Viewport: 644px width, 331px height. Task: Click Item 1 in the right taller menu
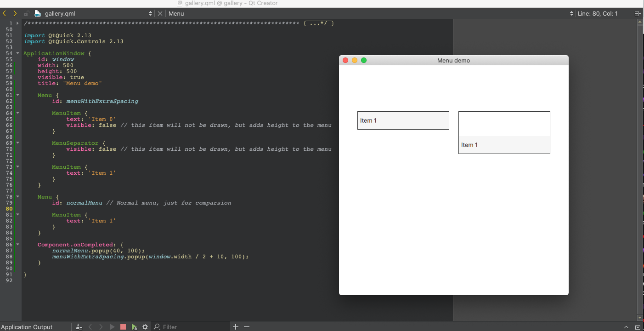pyautogui.click(x=504, y=145)
